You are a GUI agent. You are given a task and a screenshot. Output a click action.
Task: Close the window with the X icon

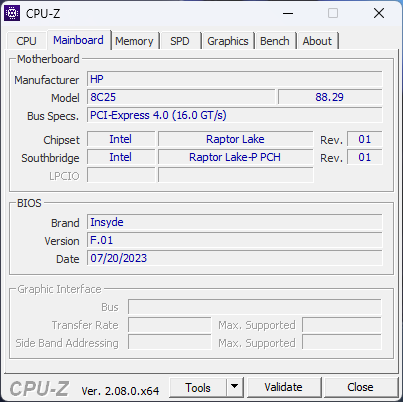[379, 14]
